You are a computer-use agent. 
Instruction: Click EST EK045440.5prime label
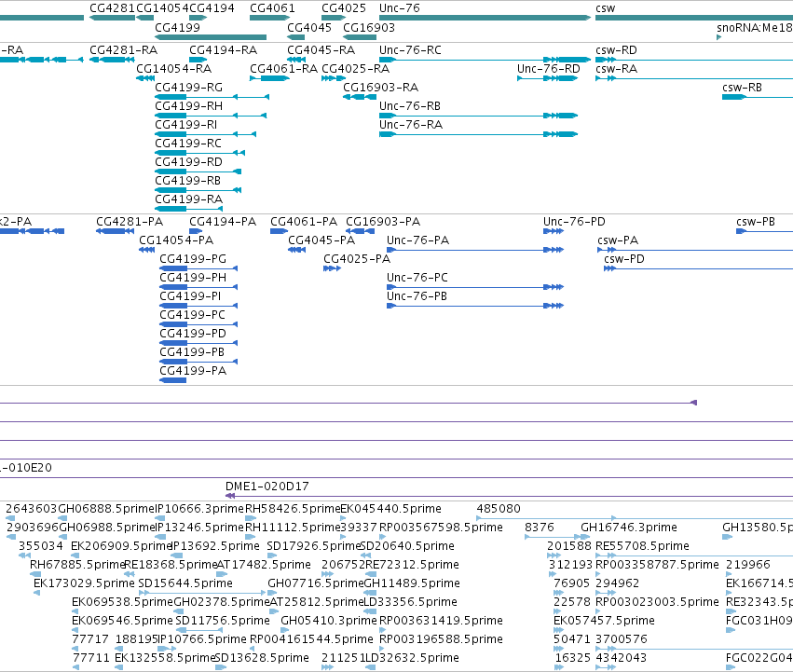coord(390,509)
